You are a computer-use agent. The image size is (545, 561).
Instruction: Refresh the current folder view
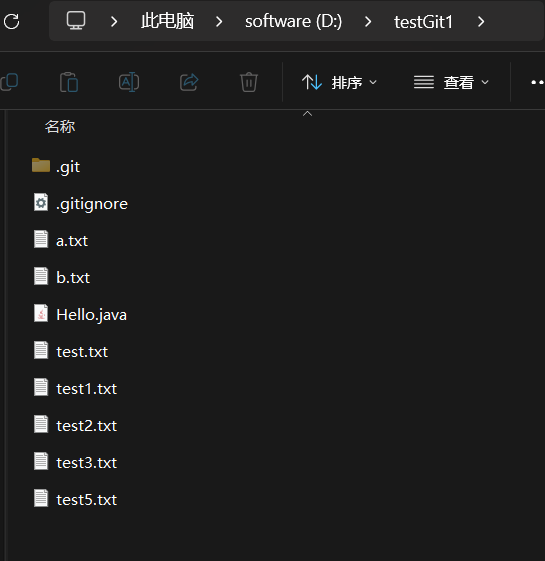click(11, 21)
